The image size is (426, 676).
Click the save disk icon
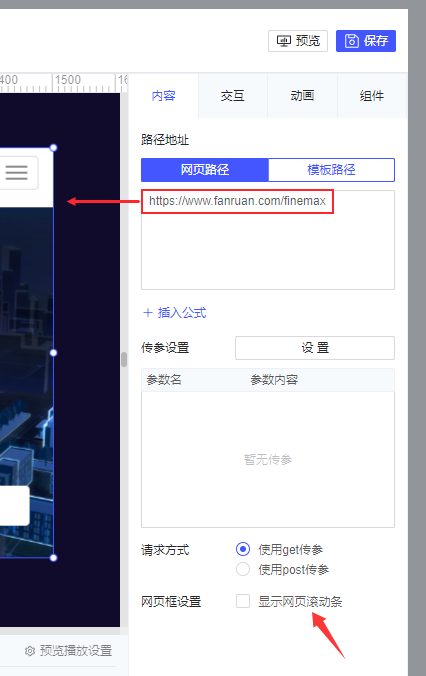(x=352, y=41)
